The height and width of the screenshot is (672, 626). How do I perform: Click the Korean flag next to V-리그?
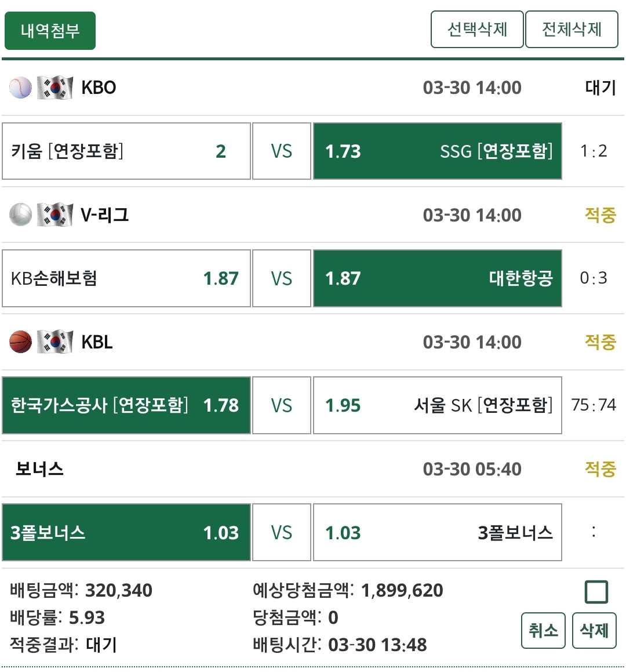tap(55, 215)
